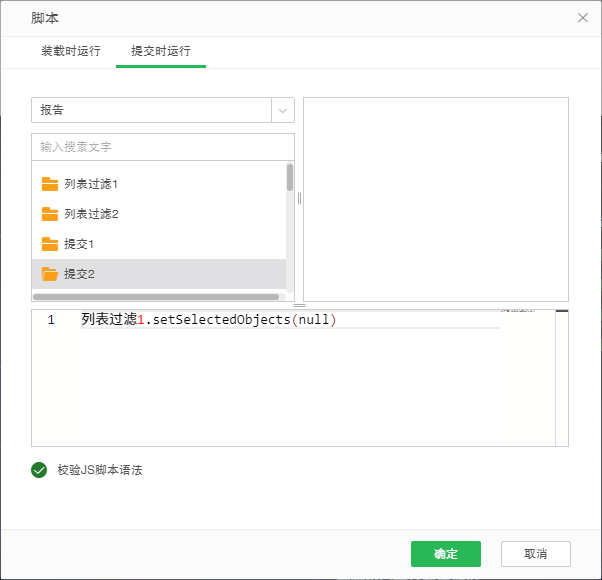Select the 提交时运行 tab
This screenshot has width=602, height=580.
pyautogui.click(x=161, y=50)
